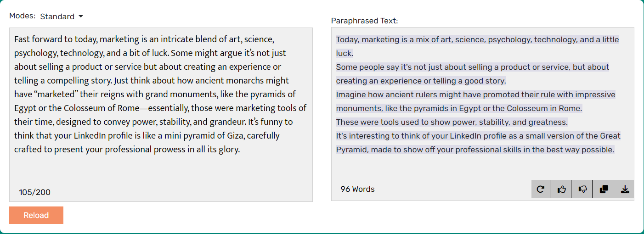Click the orange Reload button

tap(36, 215)
